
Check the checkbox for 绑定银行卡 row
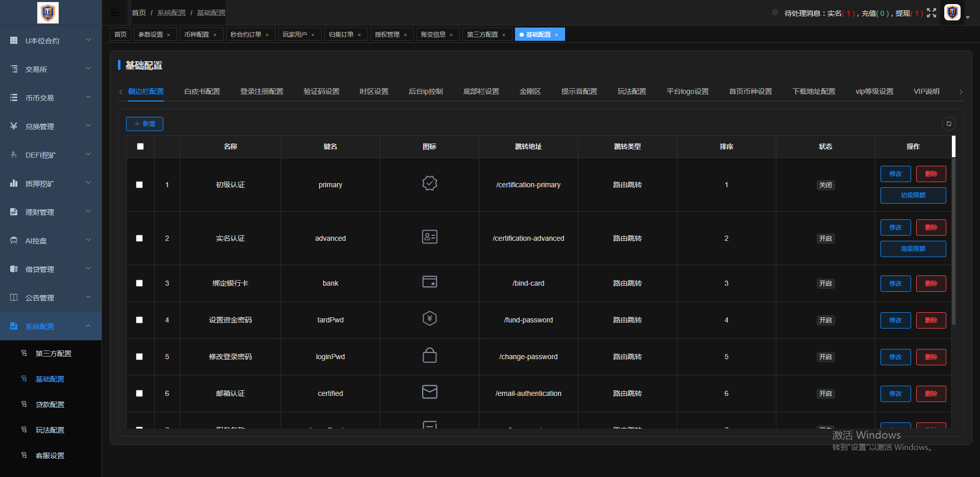pos(139,283)
